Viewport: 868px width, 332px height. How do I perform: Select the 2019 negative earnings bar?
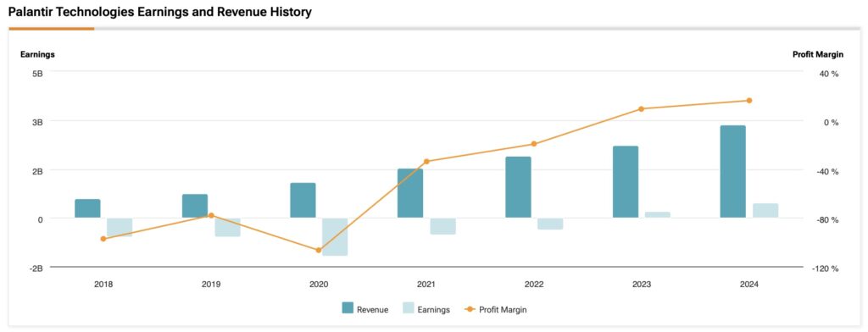click(x=227, y=228)
